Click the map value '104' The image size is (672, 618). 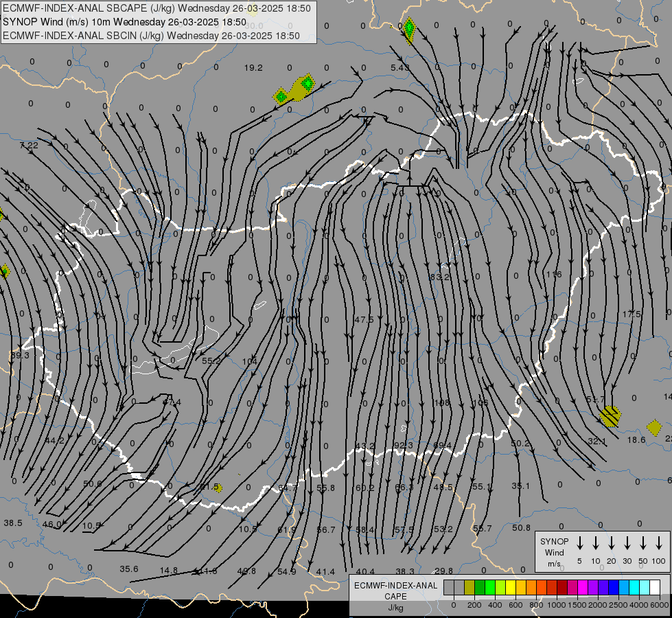[250, 362]
